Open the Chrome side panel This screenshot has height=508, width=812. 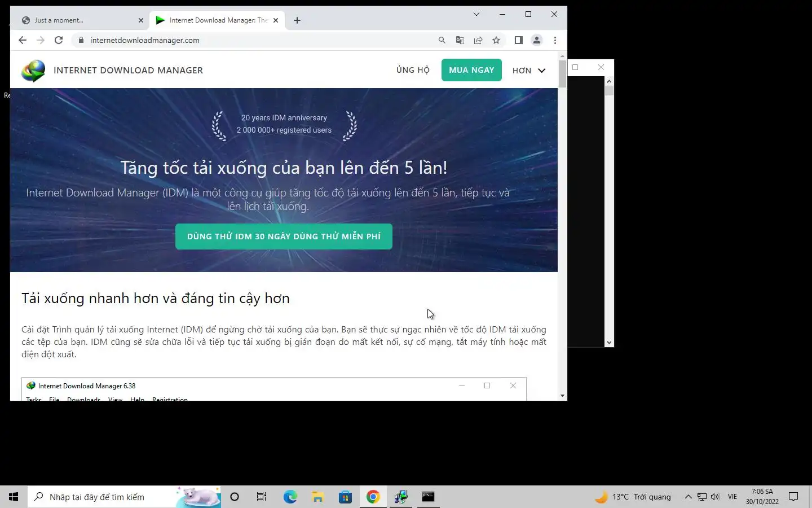tap(519, 40)
